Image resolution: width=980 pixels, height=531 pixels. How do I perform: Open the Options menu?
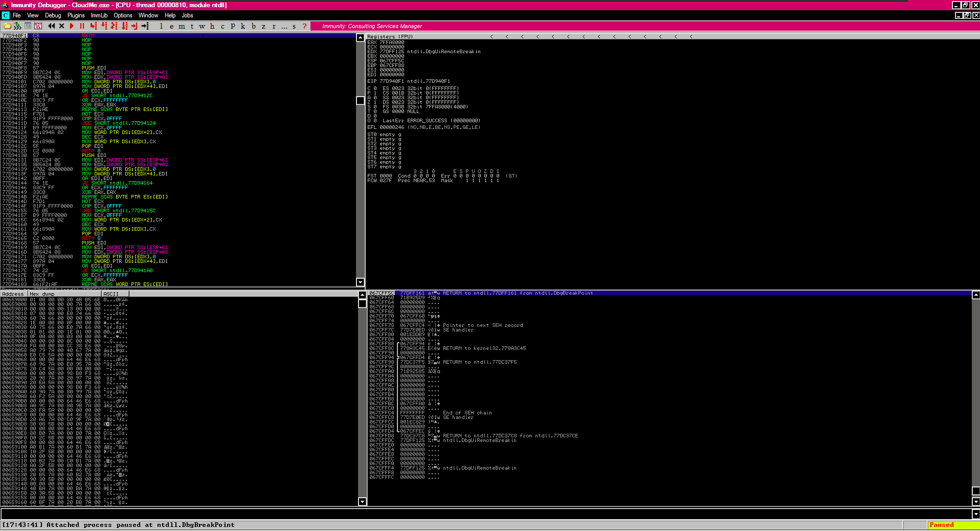pyautogui.click(x=123, y=15)
